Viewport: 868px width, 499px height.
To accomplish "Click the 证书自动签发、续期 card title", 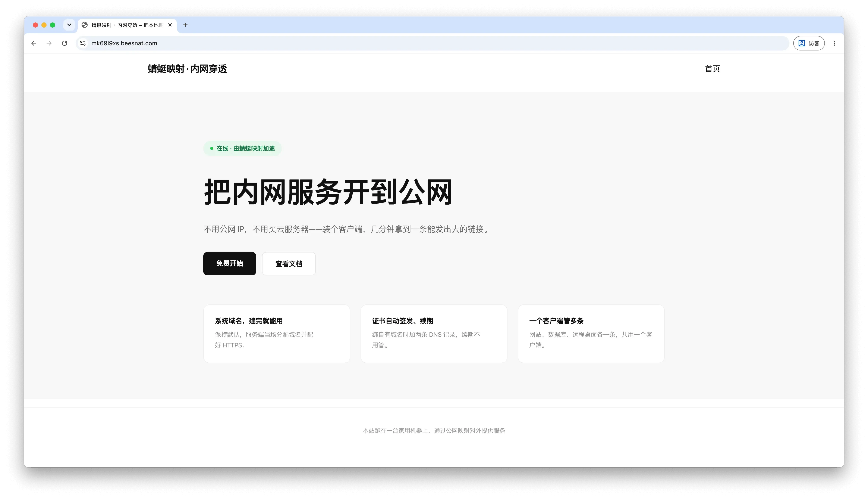I will coord(403,321).
